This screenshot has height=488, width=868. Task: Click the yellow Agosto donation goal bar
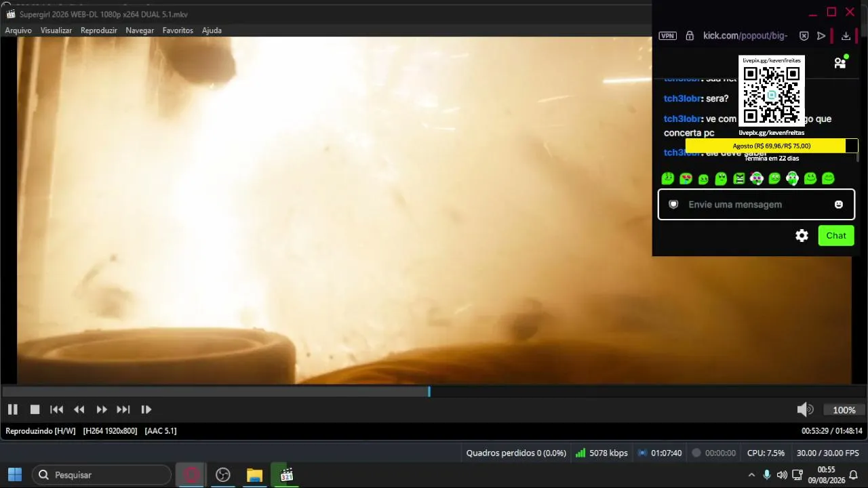(772, 146)
